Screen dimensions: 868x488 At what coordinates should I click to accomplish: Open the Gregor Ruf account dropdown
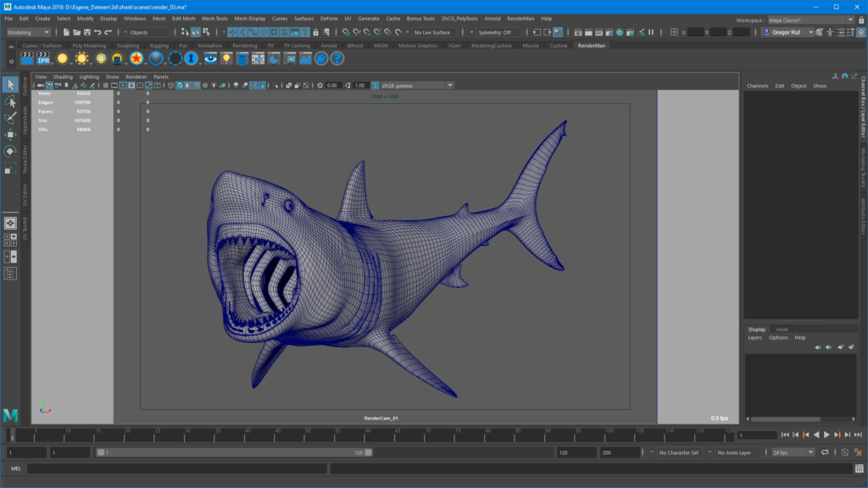[787, 32]
